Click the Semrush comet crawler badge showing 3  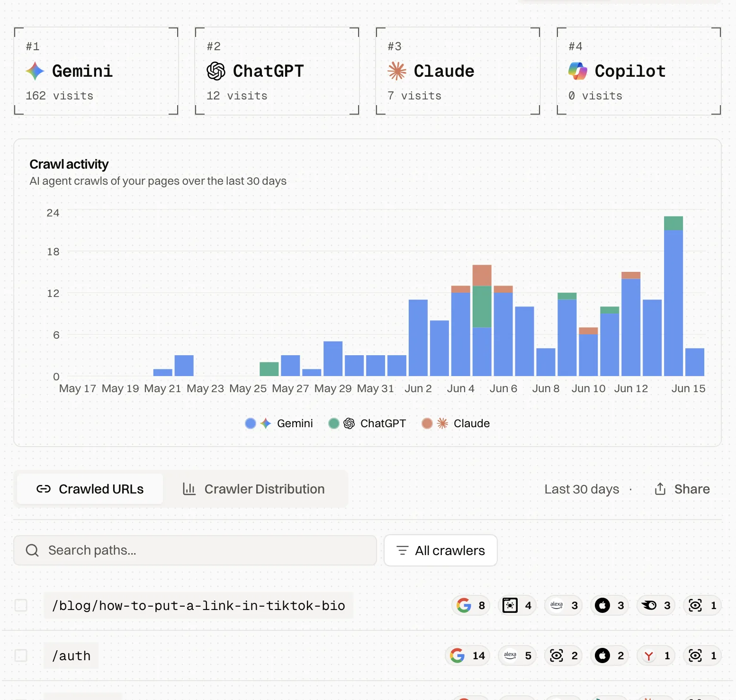pyautogui.click(x=656, y=605)
